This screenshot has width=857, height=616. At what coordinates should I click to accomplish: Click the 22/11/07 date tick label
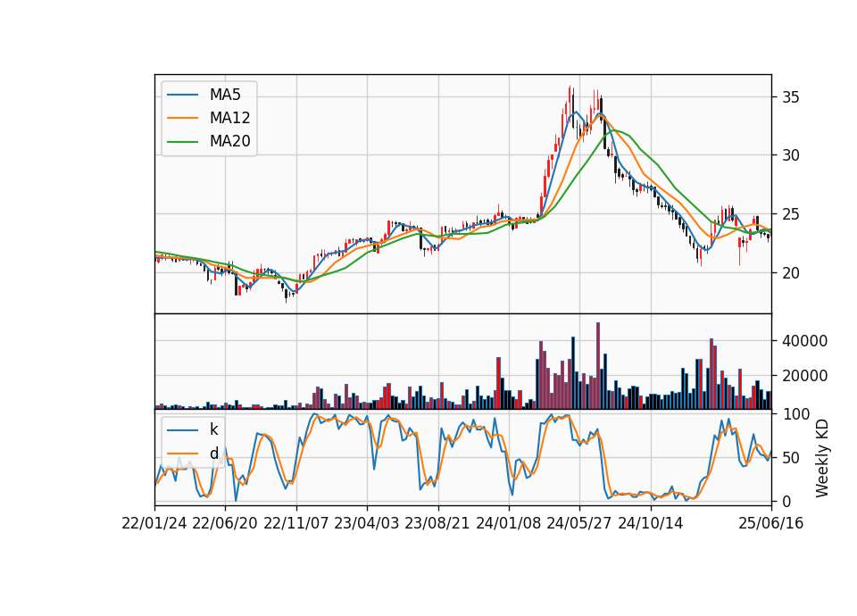296,523
